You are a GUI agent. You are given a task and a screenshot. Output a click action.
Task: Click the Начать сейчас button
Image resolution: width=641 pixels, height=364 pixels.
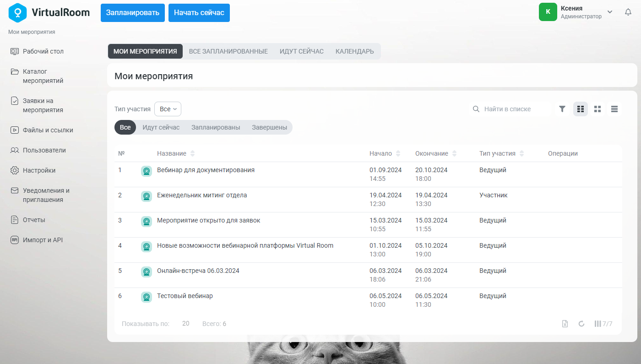199,12
